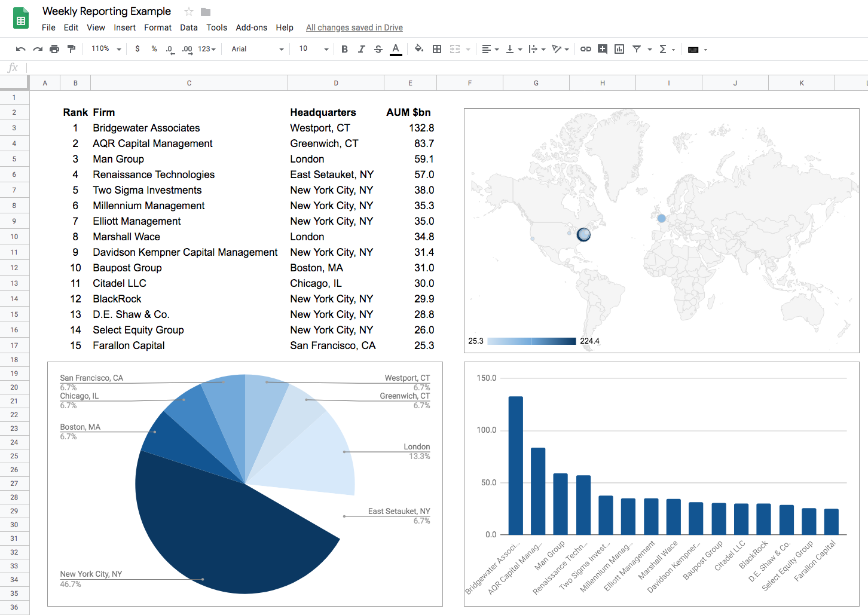The image size is (868, 615).
Task: Open the Add-ons menu
Action: point(252,27)
